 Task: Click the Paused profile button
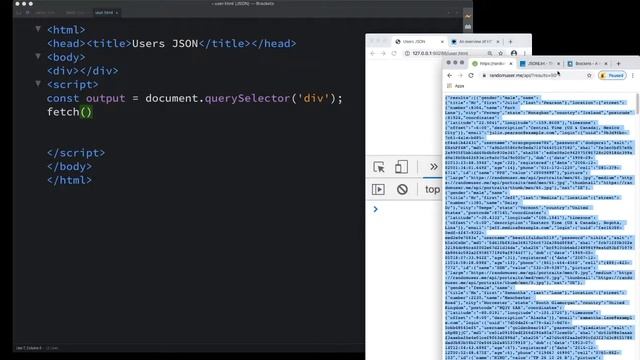click(x=612, y=76)
